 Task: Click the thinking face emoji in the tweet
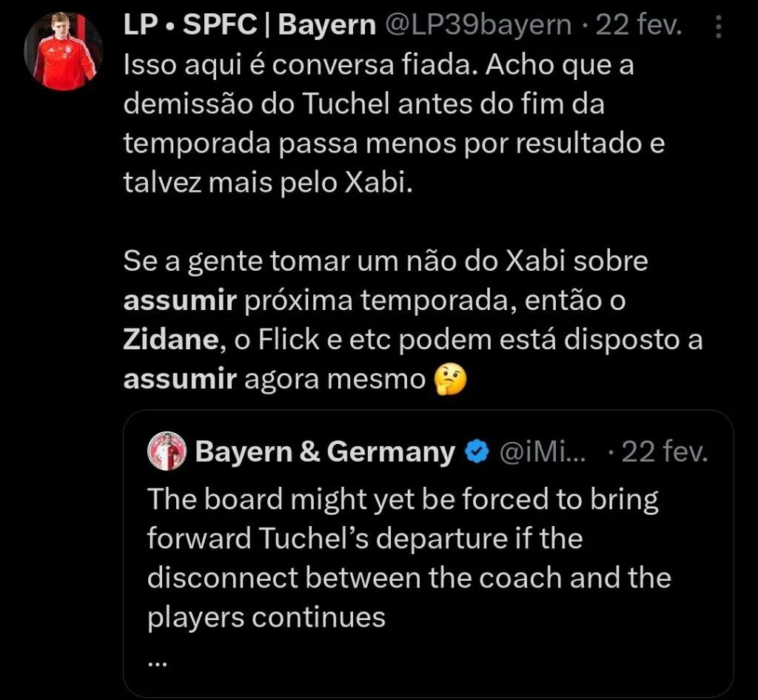click(452, 379)
